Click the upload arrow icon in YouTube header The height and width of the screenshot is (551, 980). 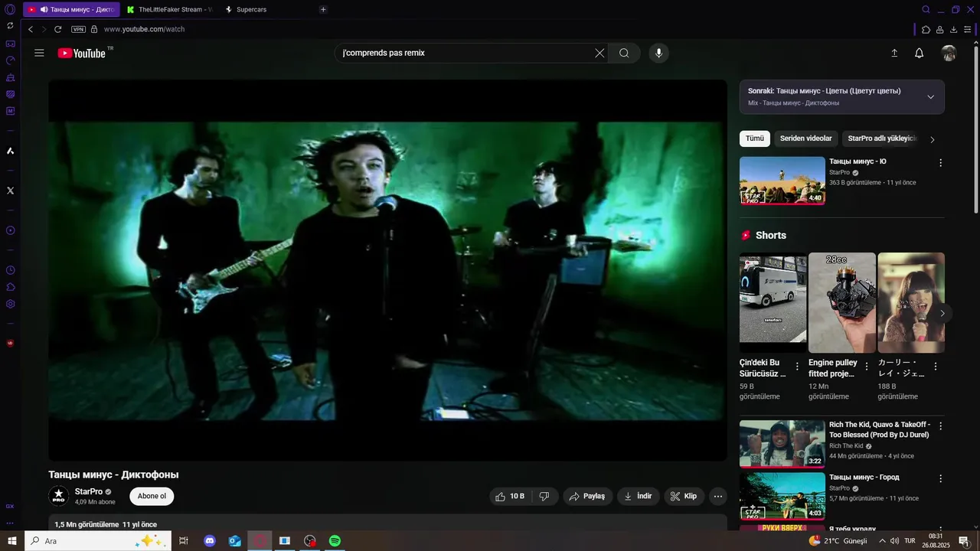pyautogui.click(x=893, y=53)
